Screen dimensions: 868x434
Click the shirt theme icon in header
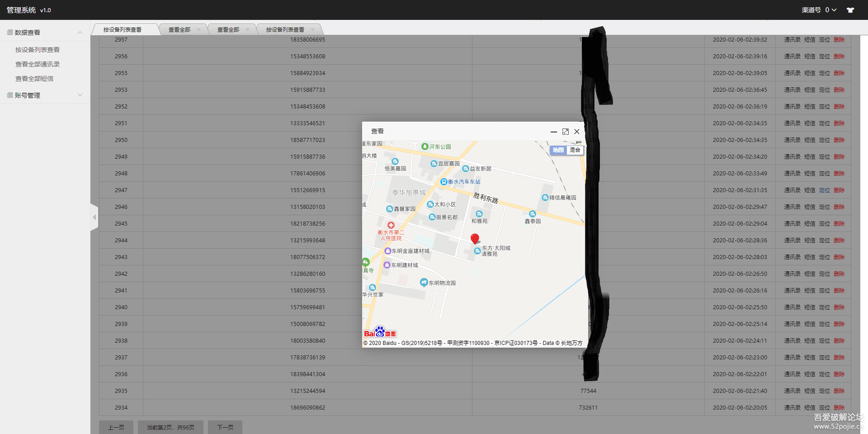pyautogui.click(x=850, y=10)
